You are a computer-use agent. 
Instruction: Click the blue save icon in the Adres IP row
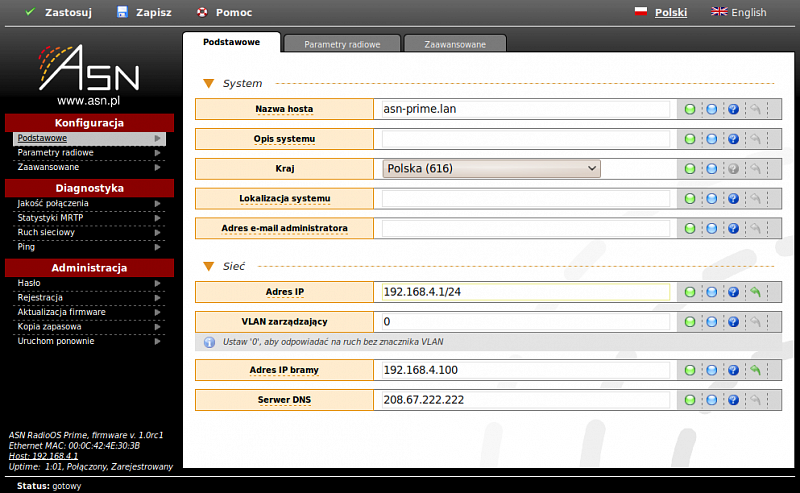[x=712, y=292]
